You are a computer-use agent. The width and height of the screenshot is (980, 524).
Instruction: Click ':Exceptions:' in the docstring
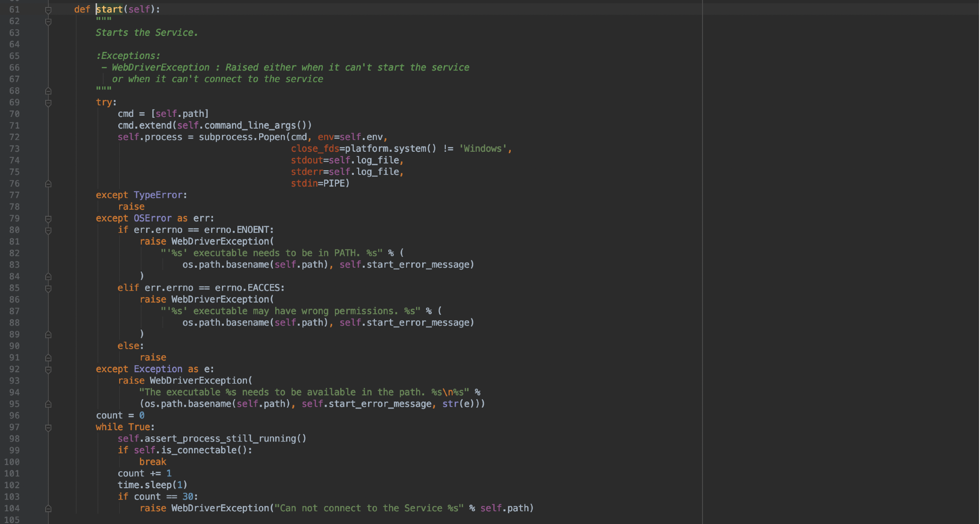128,56
